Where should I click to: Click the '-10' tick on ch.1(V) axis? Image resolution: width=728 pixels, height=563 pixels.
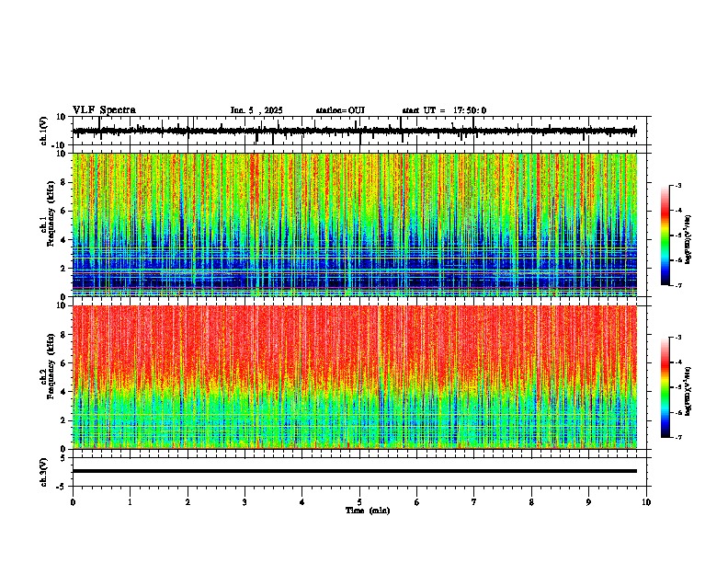click(x=60, y=145)
